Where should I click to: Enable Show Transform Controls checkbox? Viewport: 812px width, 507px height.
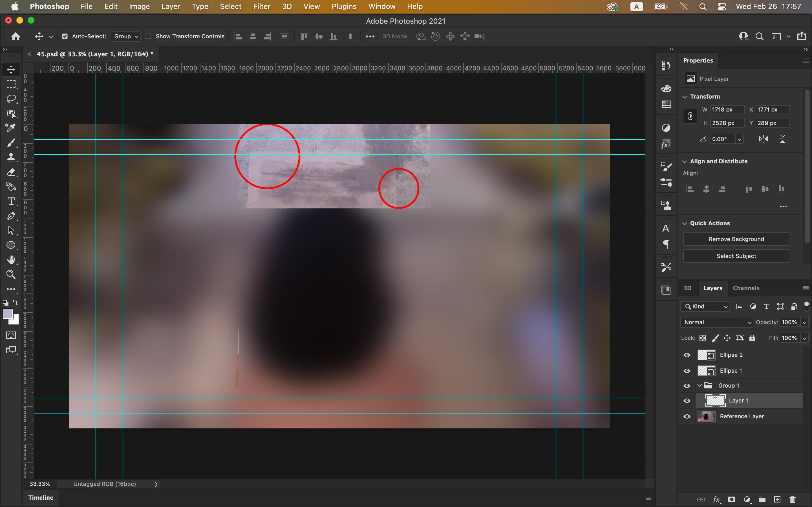point(149,36)
